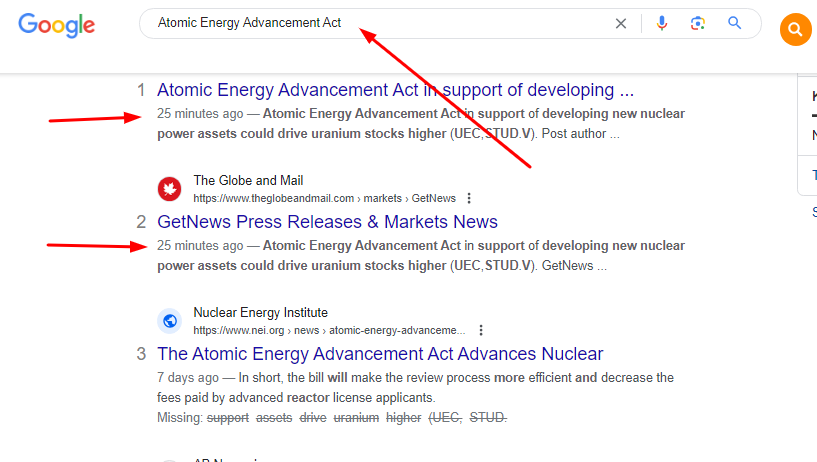Click the nei.org URL breadcrumb

tap(329, 330)
